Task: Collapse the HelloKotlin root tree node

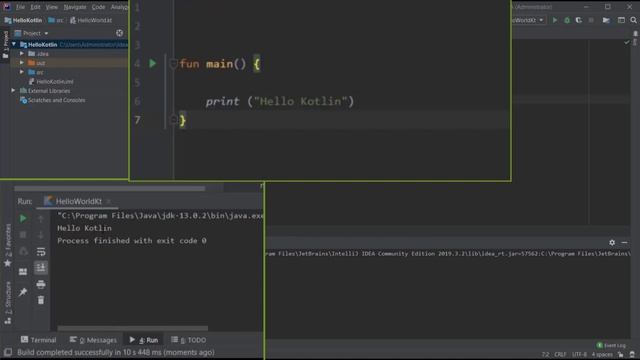Action: click(x=14, y=44)
